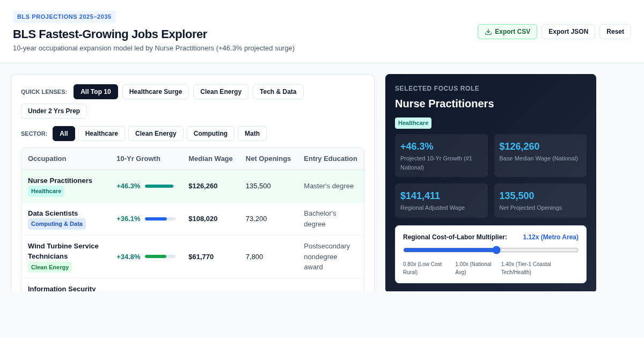Click the Median Wage column header
Viewport: 644px width, 338px height.
click(x=210, y=159)
